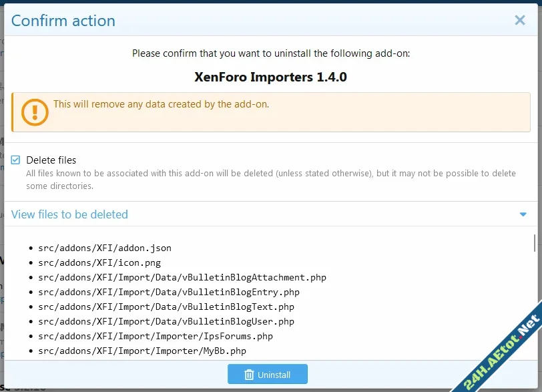Click the vBulletinBlogEntry.php file entry
Screen dimensions: 542x392
169,292
